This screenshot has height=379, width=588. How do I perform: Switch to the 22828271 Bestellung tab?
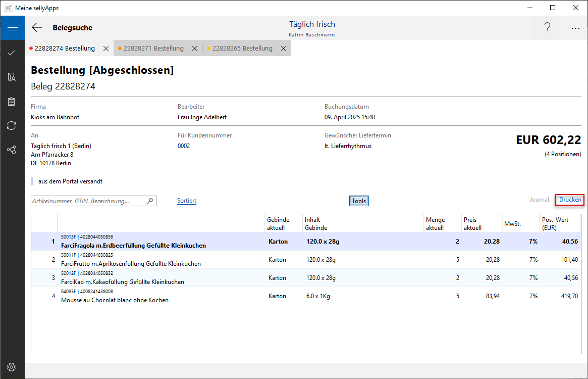(x=153, y=49)
